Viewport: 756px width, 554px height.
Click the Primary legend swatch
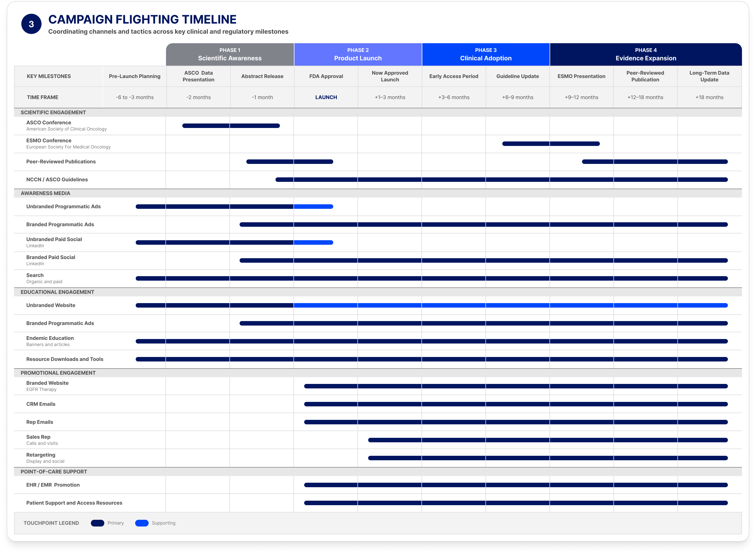coord(98,523)
